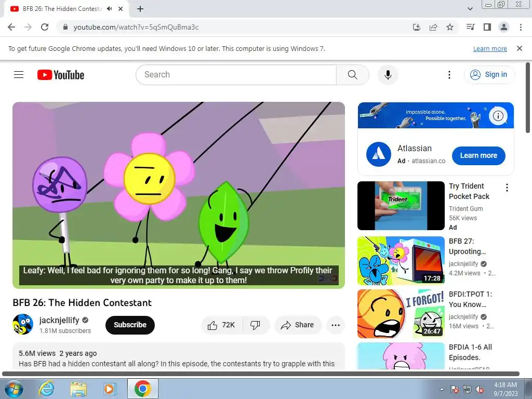Click BFDI:TPOT 1: You Know title

(470, 299)
